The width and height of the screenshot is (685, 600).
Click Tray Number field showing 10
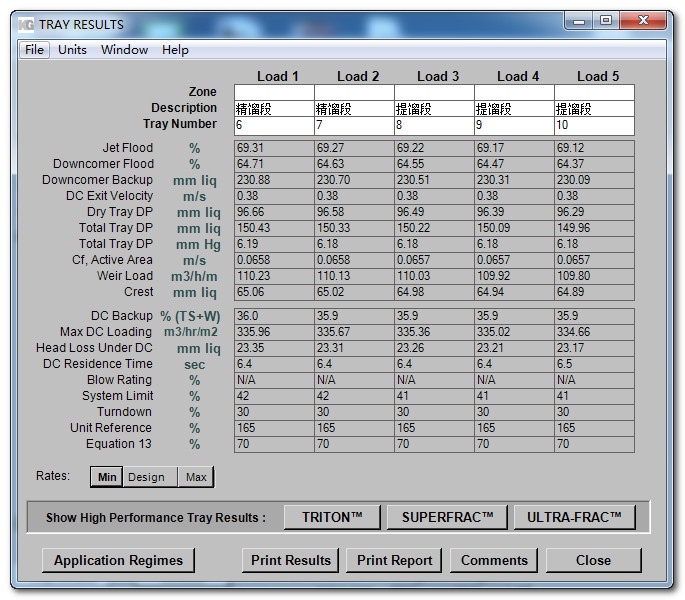pos(595,126)
